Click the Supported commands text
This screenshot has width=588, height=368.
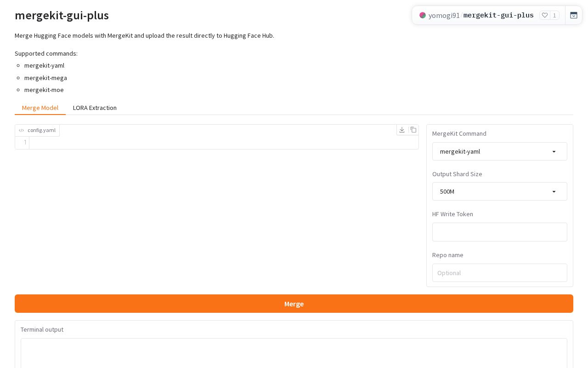coord(46,53)
